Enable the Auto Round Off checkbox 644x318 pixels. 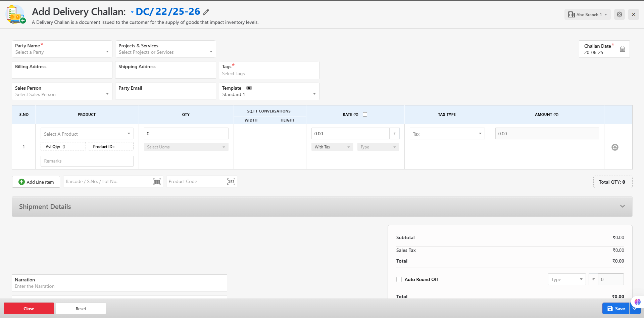coord(399,279)
